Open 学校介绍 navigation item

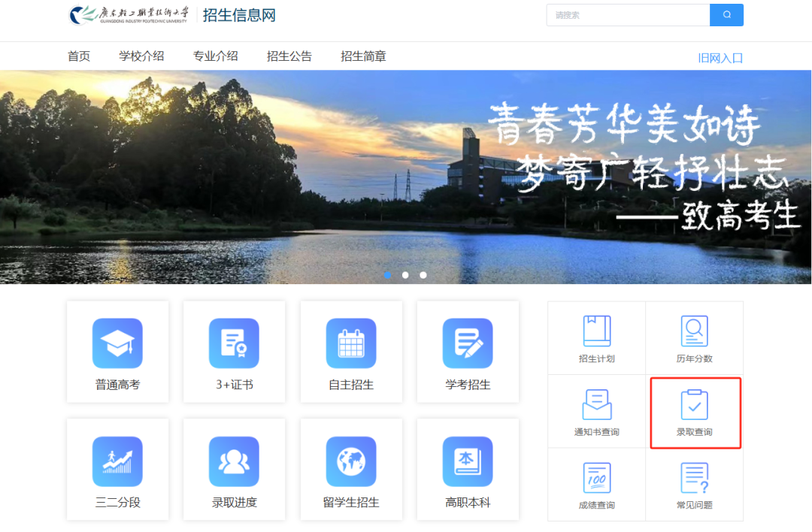pyautogui.click(x=141, y=56)
